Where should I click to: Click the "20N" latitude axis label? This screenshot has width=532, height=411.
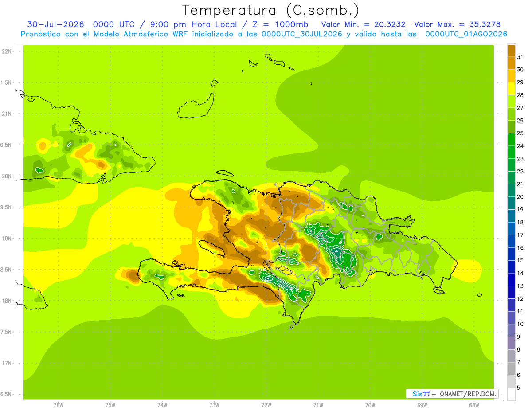click(6, 176)
